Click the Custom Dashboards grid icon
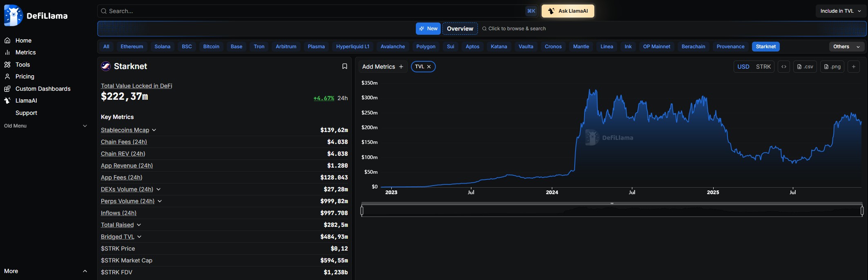 tap(7, 89)
